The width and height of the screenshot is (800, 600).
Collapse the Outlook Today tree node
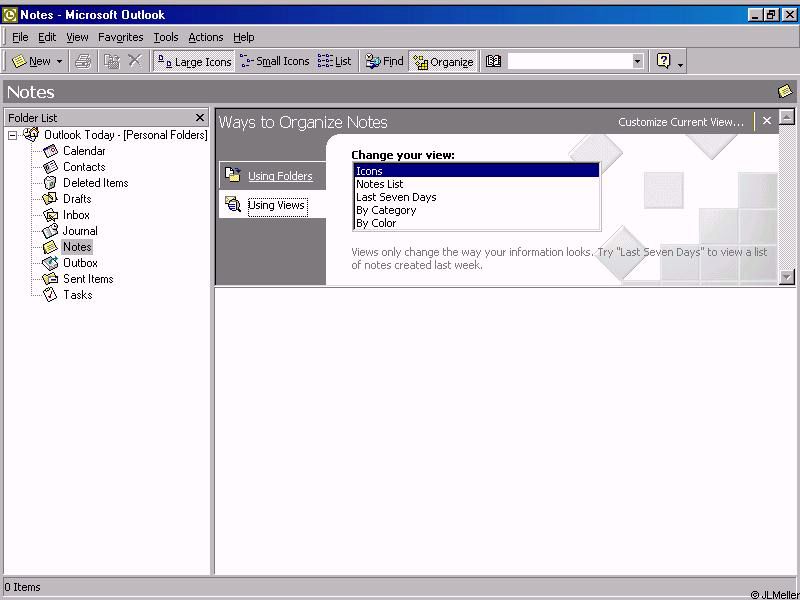[x=13, y=135]
